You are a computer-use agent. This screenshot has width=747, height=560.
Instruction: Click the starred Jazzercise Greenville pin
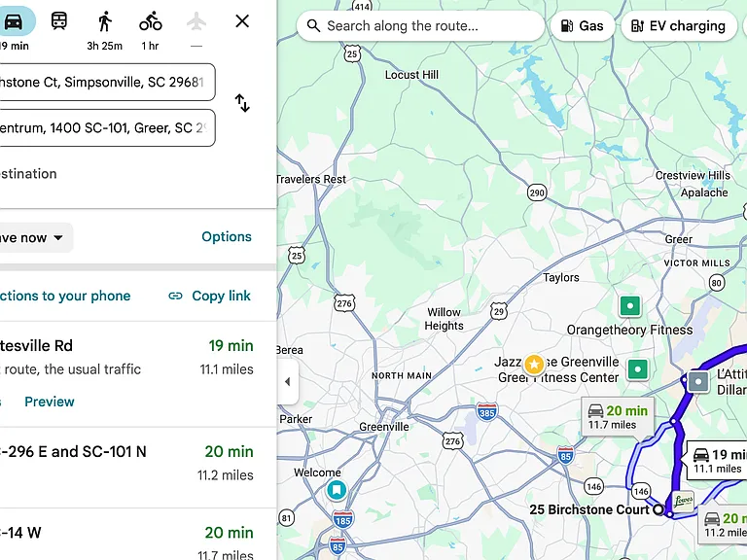click(534, 365)
